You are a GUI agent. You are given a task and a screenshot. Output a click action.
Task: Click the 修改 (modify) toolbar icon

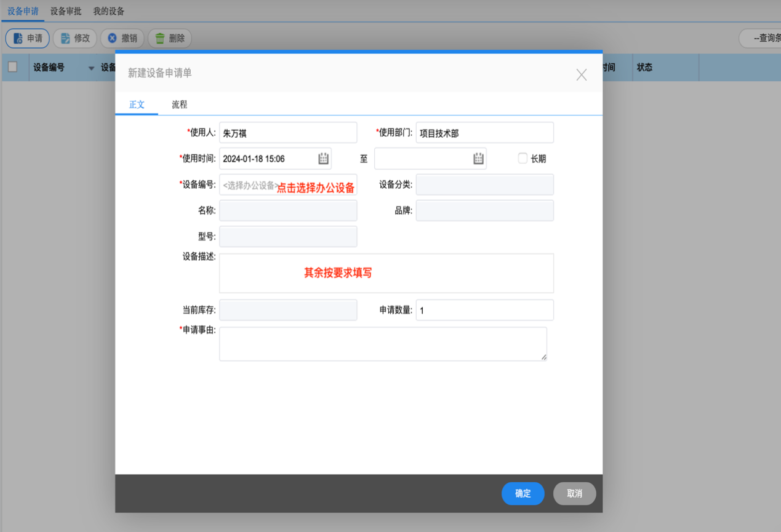(66, 38)
